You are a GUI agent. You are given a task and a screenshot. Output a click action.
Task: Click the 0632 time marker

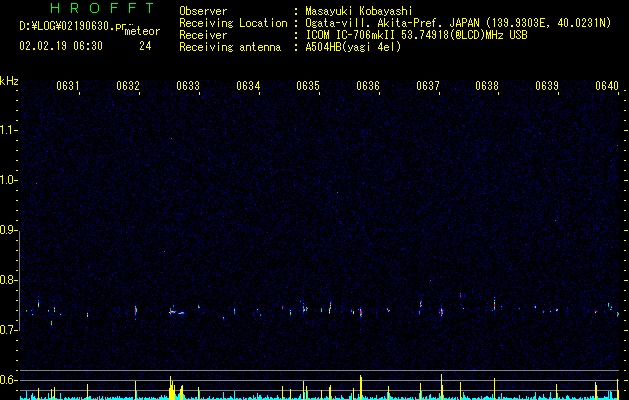pyautogui.click(x=128, y=86)
